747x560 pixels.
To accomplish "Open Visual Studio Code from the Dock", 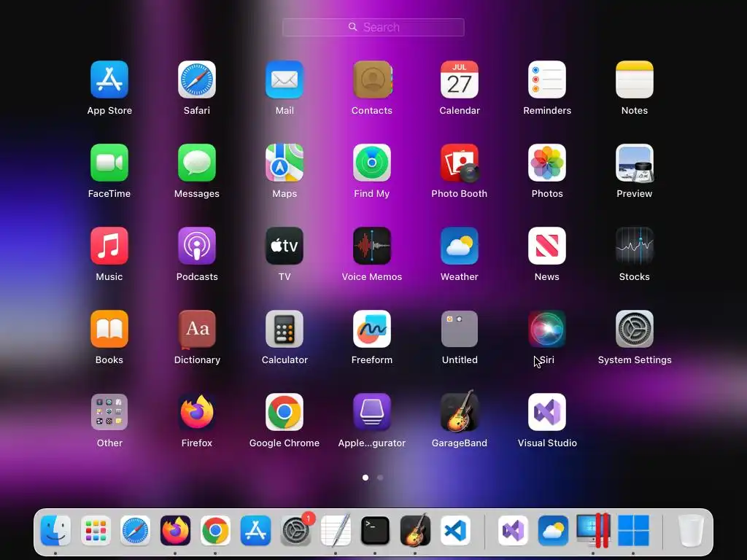I will (x=455, y=530).
